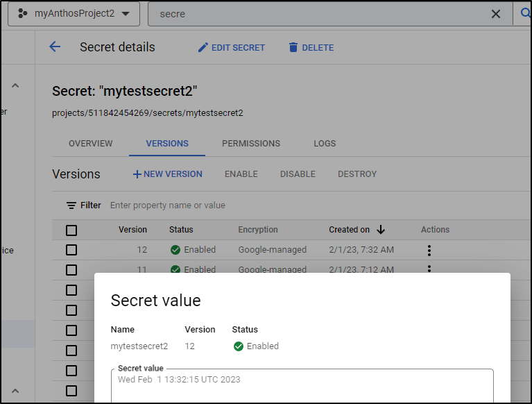This screenshot has width=532, height=404.
Task: Check the box for version 11
Action: [71, 270]
